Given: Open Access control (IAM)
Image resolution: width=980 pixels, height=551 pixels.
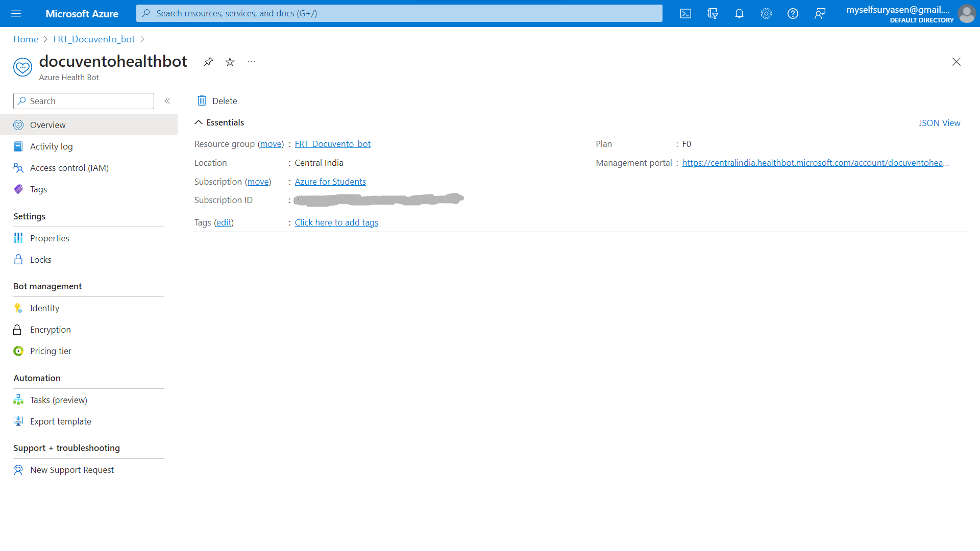Looking at the screenshot, I should tap(69, 168).
